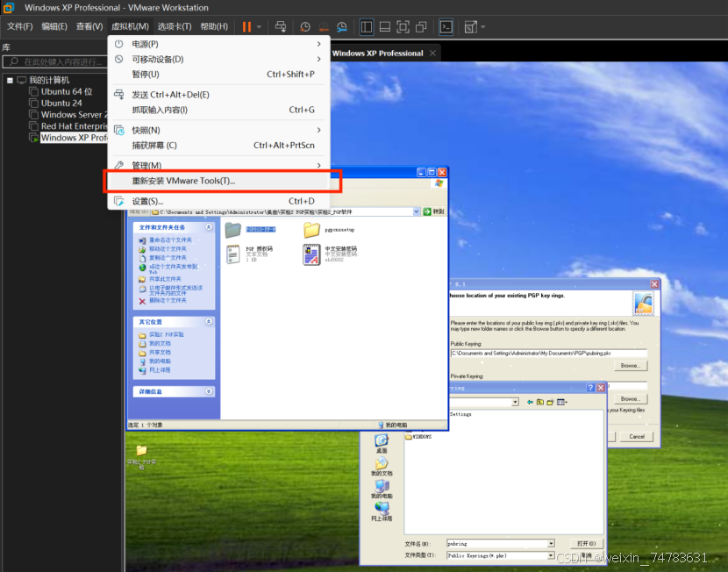This screenshot has width=728, height=572.
Task: Click 重新安装 VMware Tools(T)... menu entry
Action: [218, 181]
